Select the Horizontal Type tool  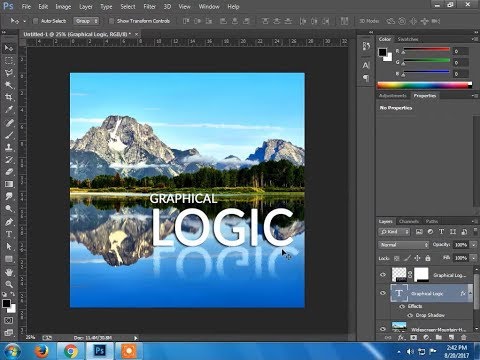click(x=9, y=234)
